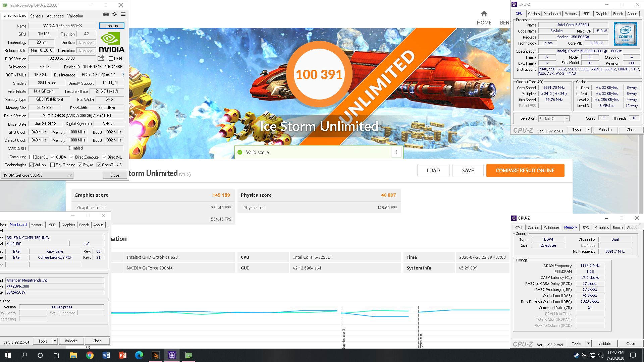This screenshot has width=644, height=362.
Task: Click GPU-Z refresh icon
Action: [x=115, y=14]
